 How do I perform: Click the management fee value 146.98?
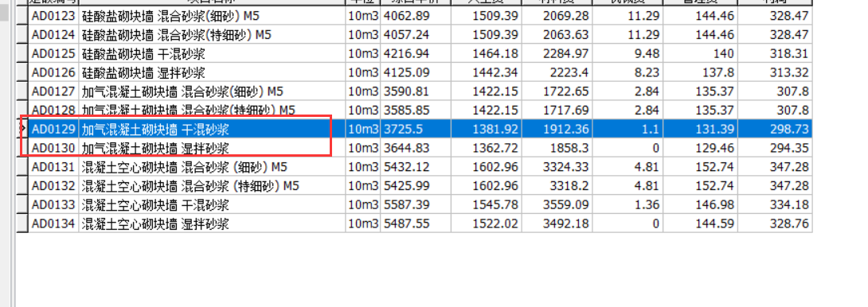tap(714, 204)
